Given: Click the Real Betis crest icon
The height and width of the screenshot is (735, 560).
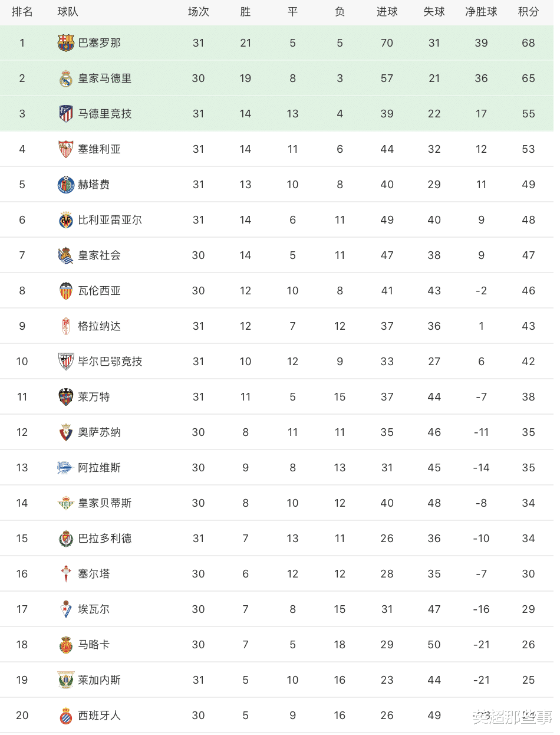Looking at the screenshot, I should pos(65,503).
